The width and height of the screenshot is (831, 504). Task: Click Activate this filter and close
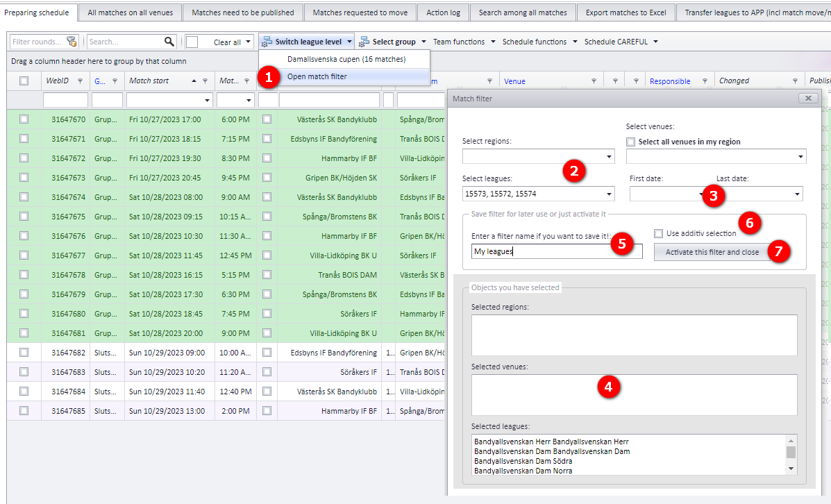click(712, 252)
